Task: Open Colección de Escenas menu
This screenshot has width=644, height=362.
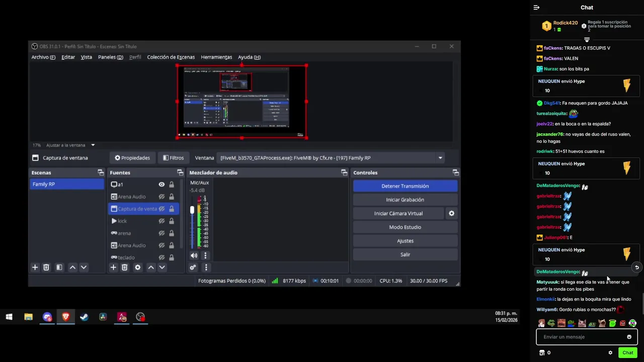Action: coord(171,57)
